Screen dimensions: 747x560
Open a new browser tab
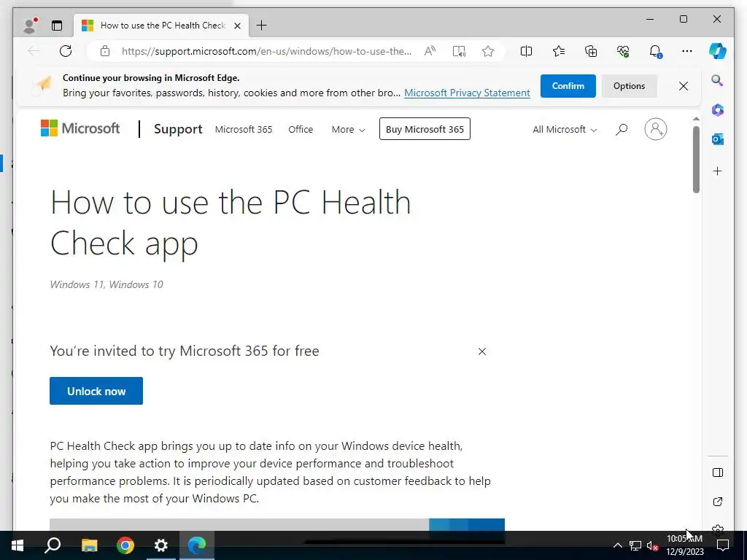[262, 26]
